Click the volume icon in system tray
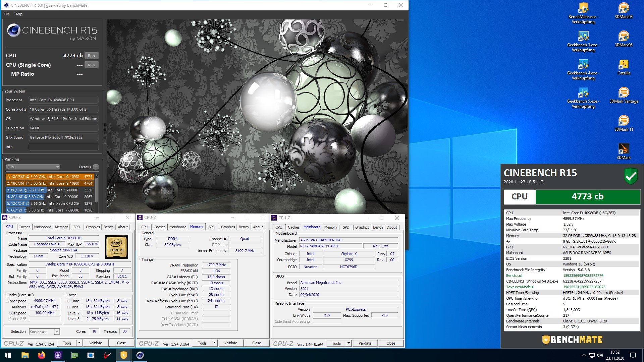Image resolution: width=644 pixels, height=362 pixels. tap(600, 355)
